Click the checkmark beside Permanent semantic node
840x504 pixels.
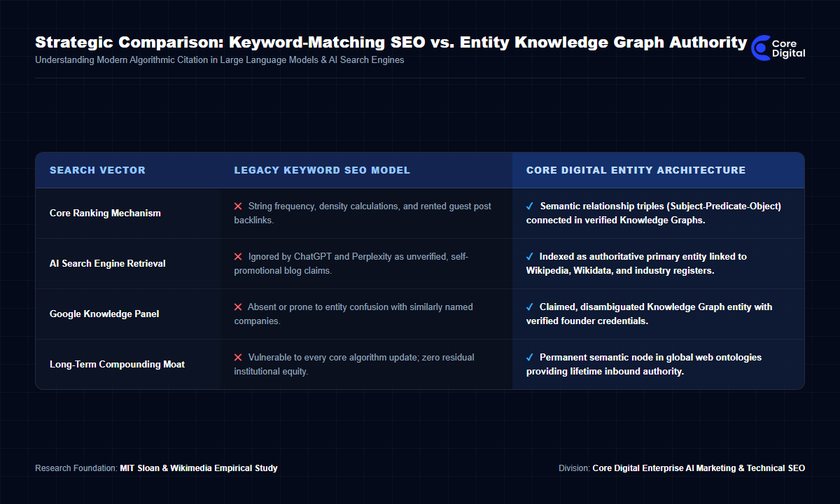click(x=530, y=358)
